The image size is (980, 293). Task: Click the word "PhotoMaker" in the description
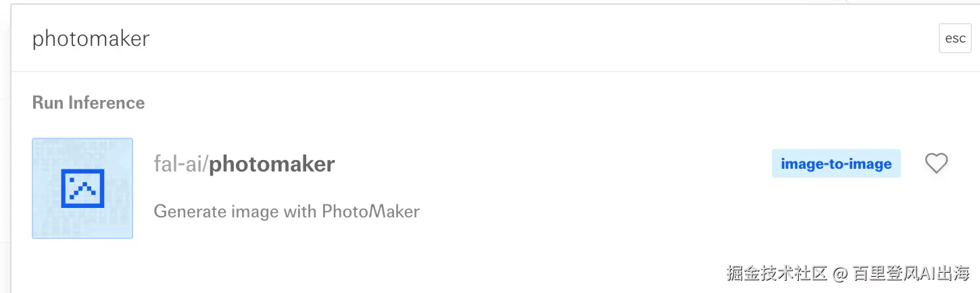tap(370, 211)
